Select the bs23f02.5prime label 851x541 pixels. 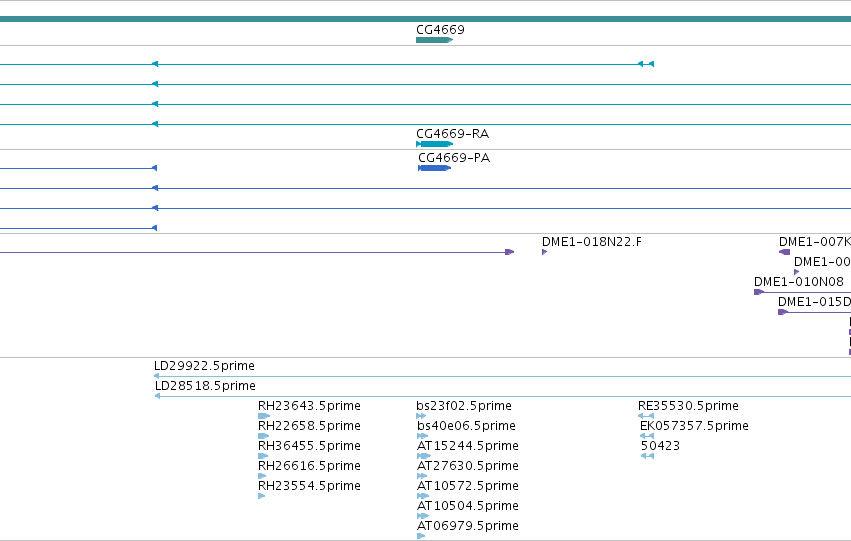tap(464, 406)
